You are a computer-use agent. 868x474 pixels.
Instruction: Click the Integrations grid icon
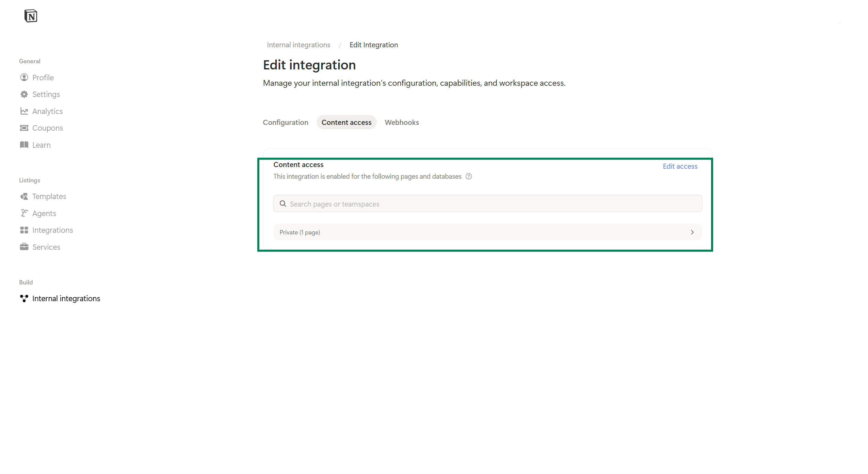[24, 230]
